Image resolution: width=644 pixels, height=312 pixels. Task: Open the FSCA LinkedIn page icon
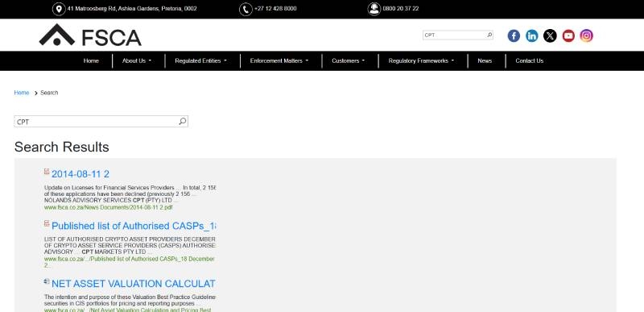point(532,35)
